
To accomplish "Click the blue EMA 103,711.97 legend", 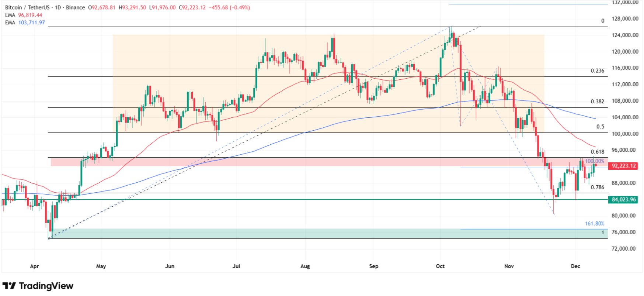I will coord(25,23).
